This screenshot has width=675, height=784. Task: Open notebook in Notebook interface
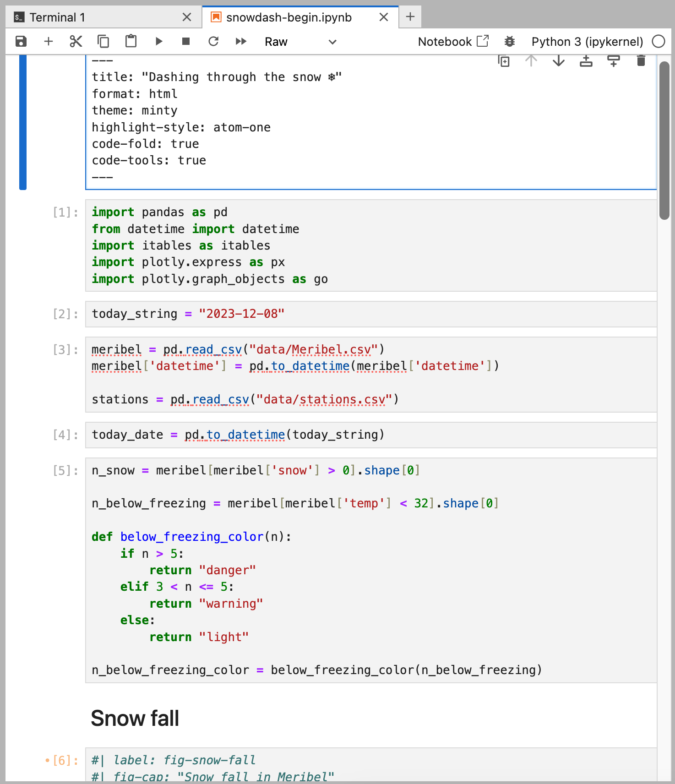pyautogui.click(x=453, y=42)
